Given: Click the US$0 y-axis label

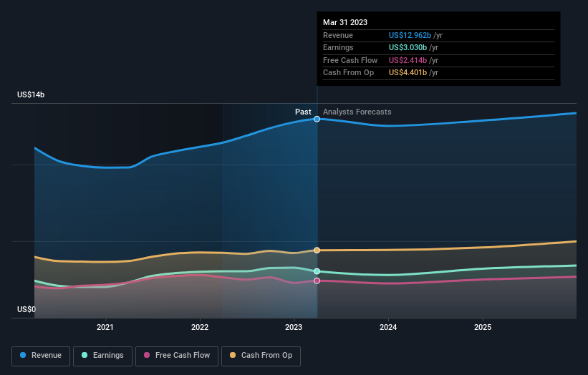Looking at the screenshot, I should click(26, 309).
